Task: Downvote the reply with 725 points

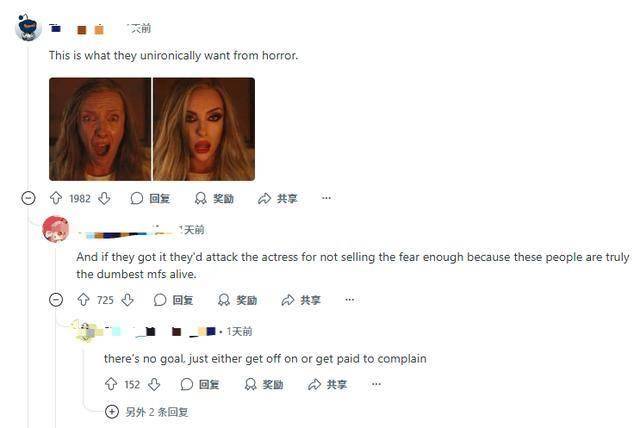Action: tap(128, 300)
